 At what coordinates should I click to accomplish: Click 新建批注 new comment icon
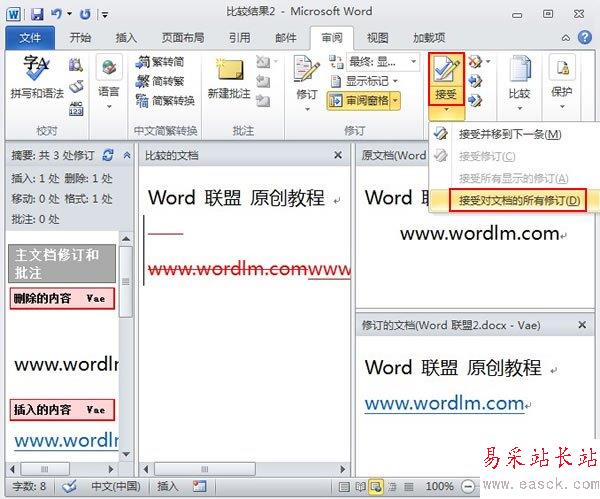[229, 78]
